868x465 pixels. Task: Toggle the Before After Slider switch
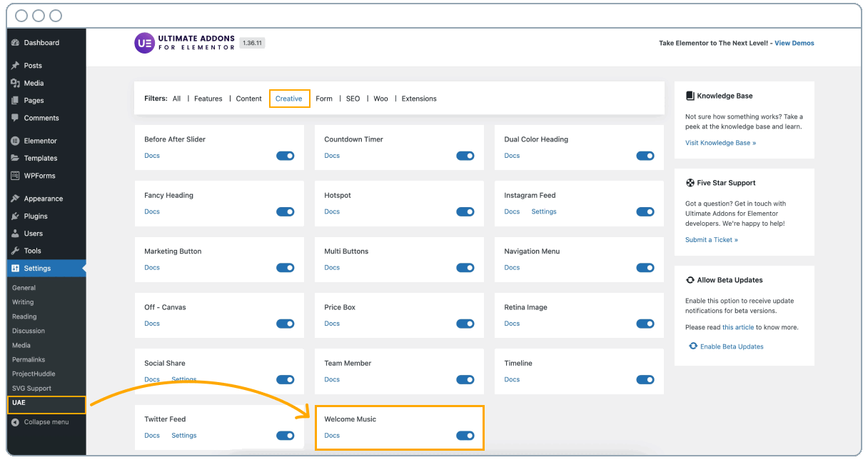pos(286,156)
